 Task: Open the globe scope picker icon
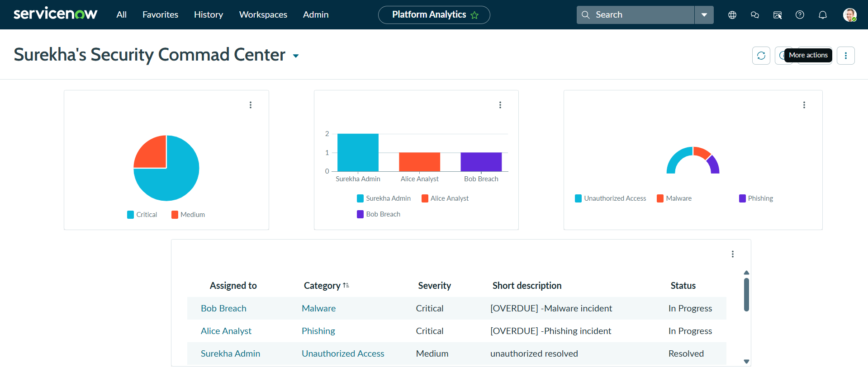[732, 15]
